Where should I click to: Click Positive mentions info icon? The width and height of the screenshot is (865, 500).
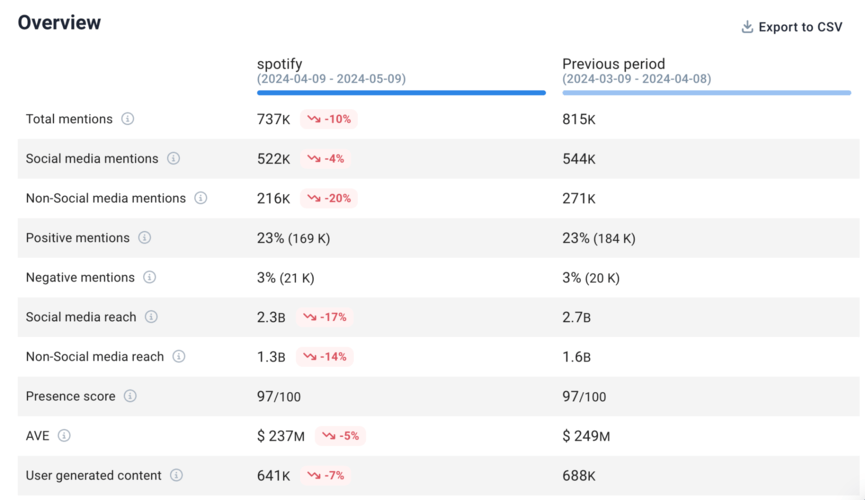click(x=145, y=238)
